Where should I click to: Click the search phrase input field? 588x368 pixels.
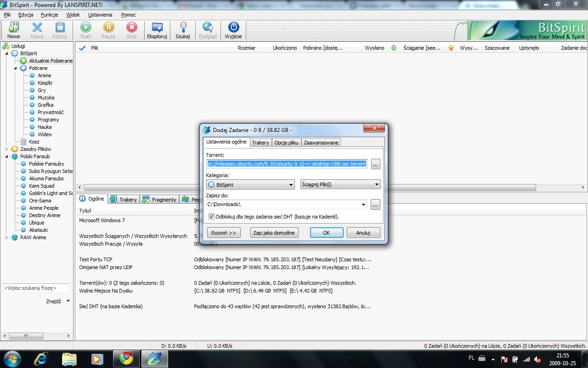37,288
